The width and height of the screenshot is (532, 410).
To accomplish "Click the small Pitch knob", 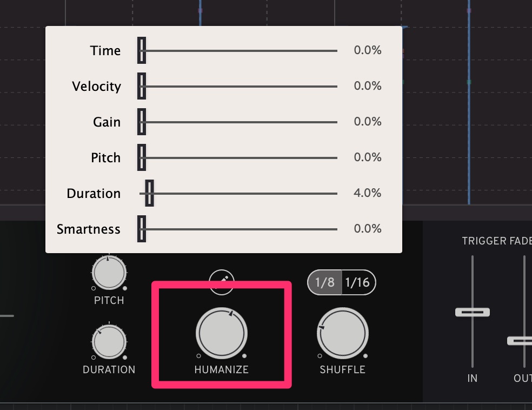I will 109,273.
